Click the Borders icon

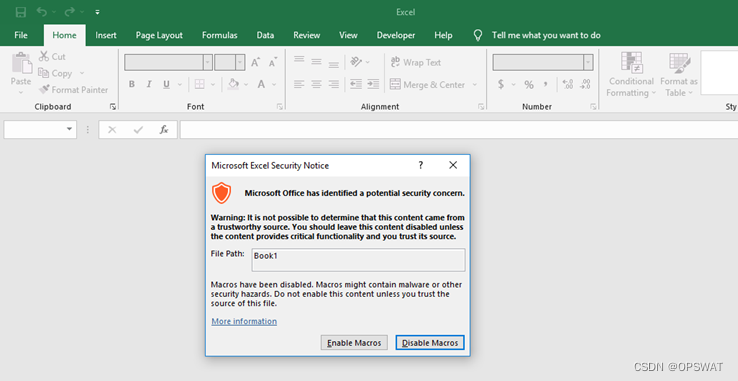tap(200, 84)
